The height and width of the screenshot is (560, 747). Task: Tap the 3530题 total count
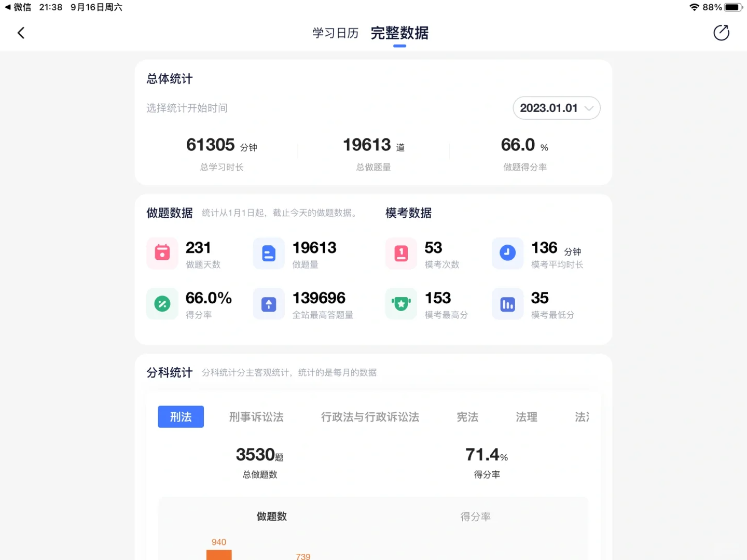tap(259, 455)
